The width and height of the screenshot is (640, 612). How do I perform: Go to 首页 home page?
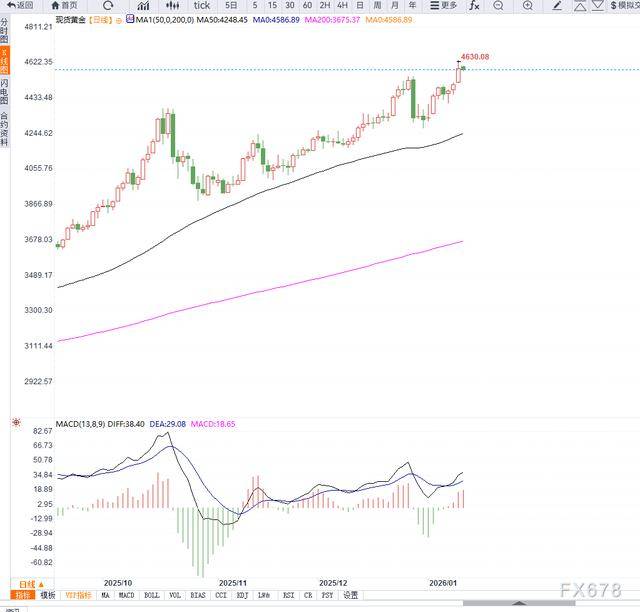click(65, 5)
